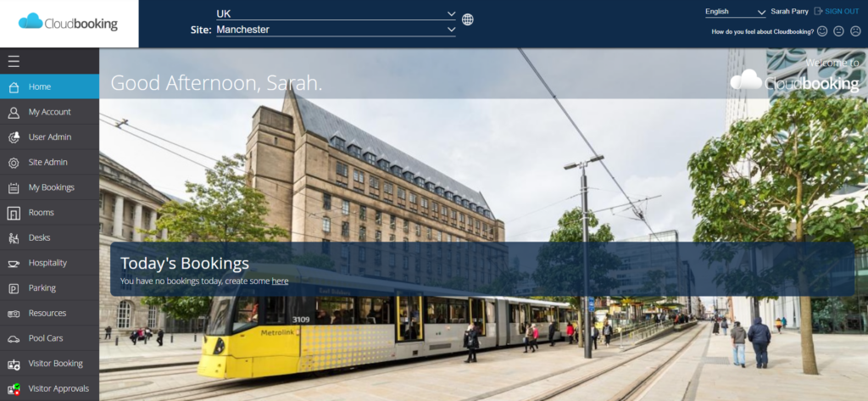This screenshot has width=868, height=401.
Task: Click the Pool Cars car icon
Action: 14,338
